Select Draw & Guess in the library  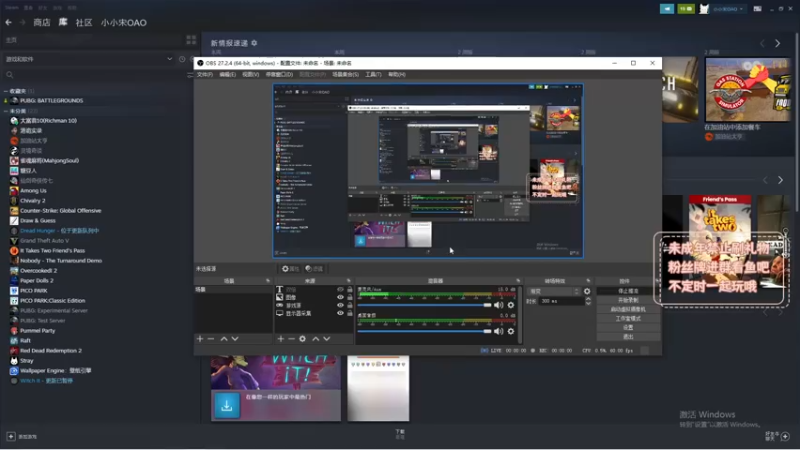click(x=38, y=220)
